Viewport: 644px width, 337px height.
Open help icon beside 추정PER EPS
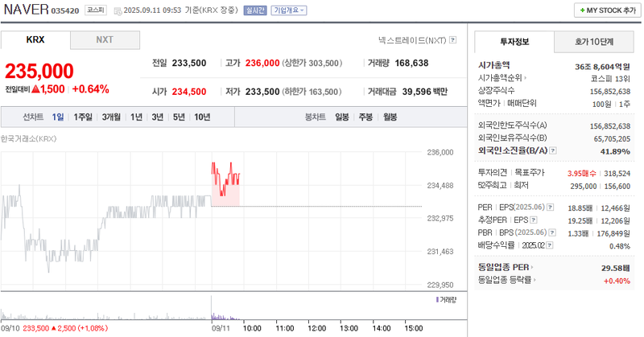534,220
